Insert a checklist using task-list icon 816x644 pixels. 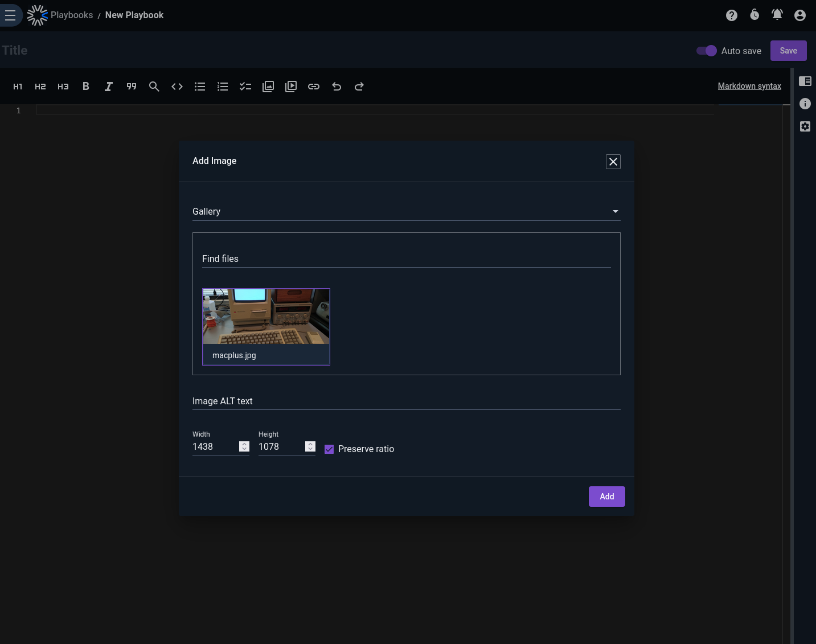click(x=245, y=87)
